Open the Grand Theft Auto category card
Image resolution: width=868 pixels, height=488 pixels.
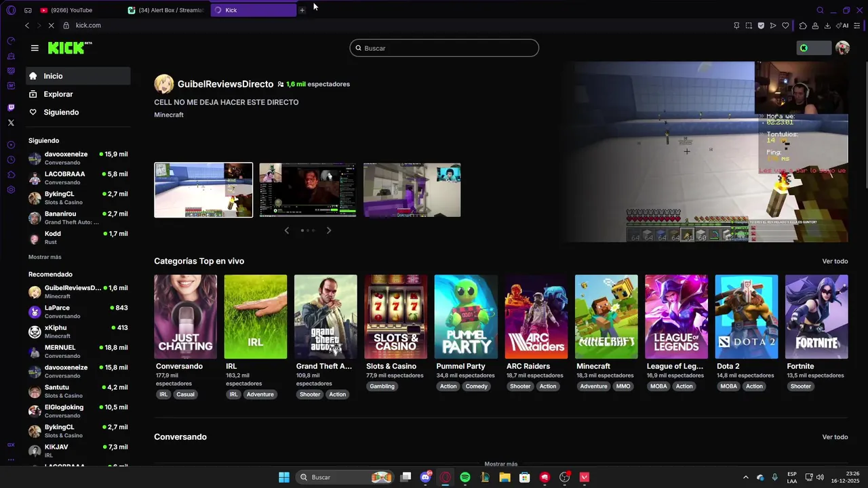tap(325, 317)
